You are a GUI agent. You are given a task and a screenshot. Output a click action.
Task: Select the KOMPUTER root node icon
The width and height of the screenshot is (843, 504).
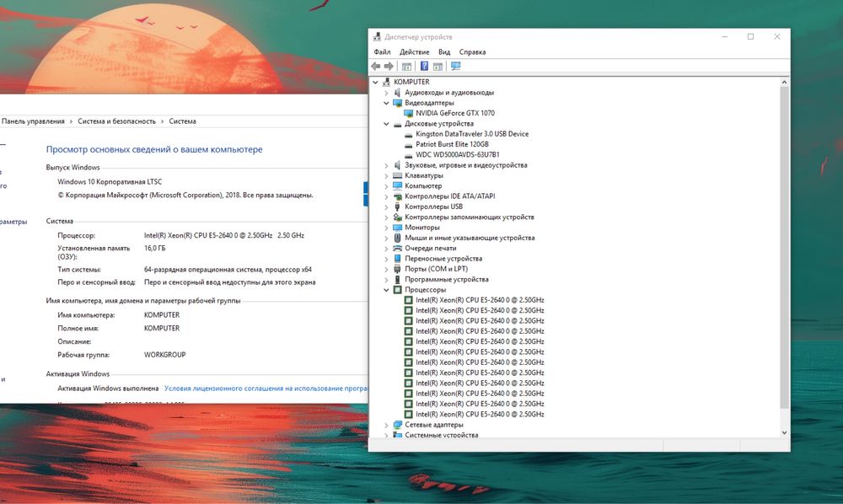[386, 82]
